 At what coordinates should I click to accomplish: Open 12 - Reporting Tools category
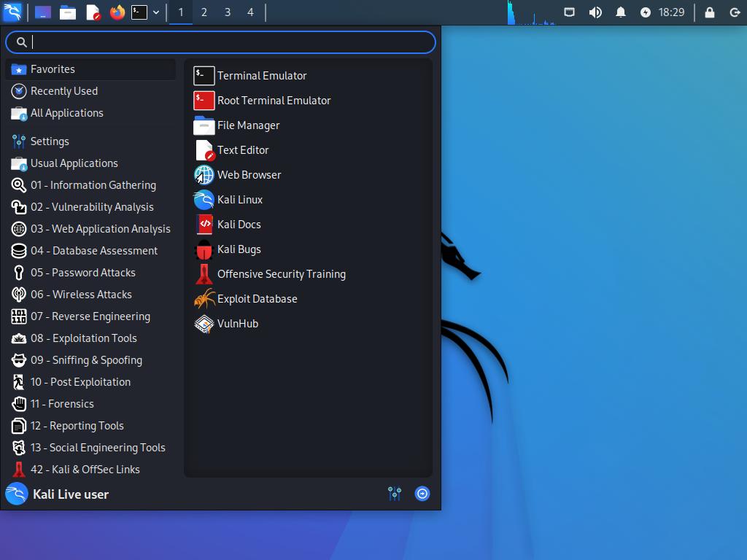click(x=91, y=426)
